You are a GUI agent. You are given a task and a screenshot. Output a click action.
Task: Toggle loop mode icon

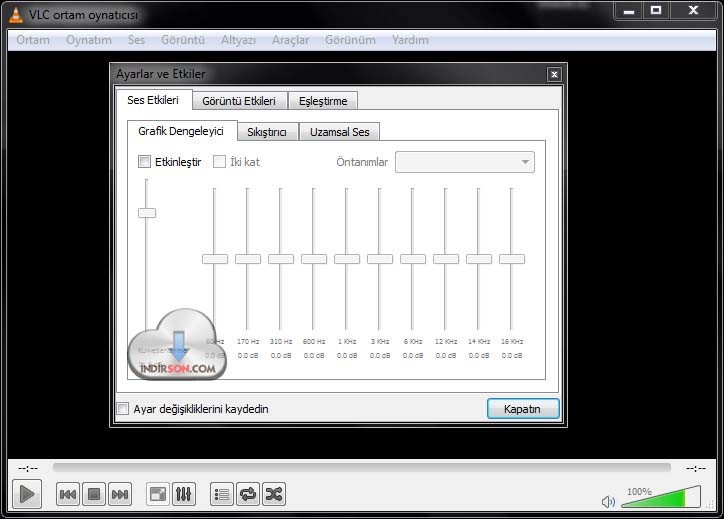[x=248, y=494]
